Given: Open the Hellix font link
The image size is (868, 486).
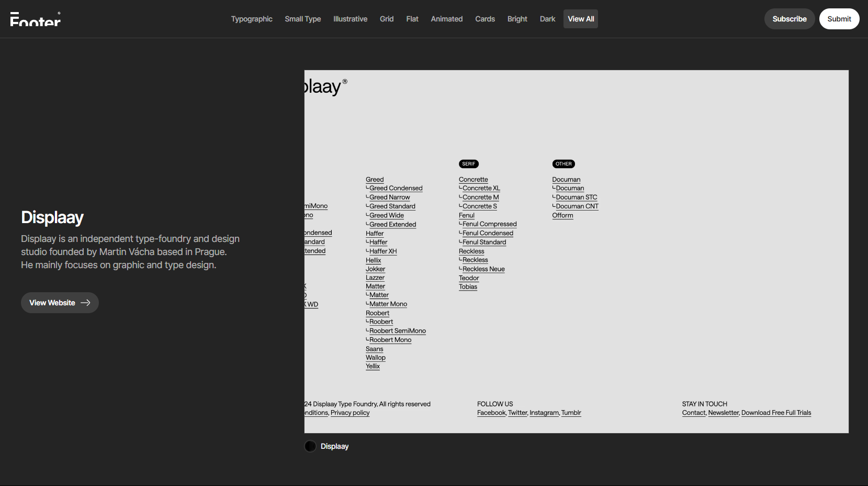Looking at the screenshot, I should (374, 260).
